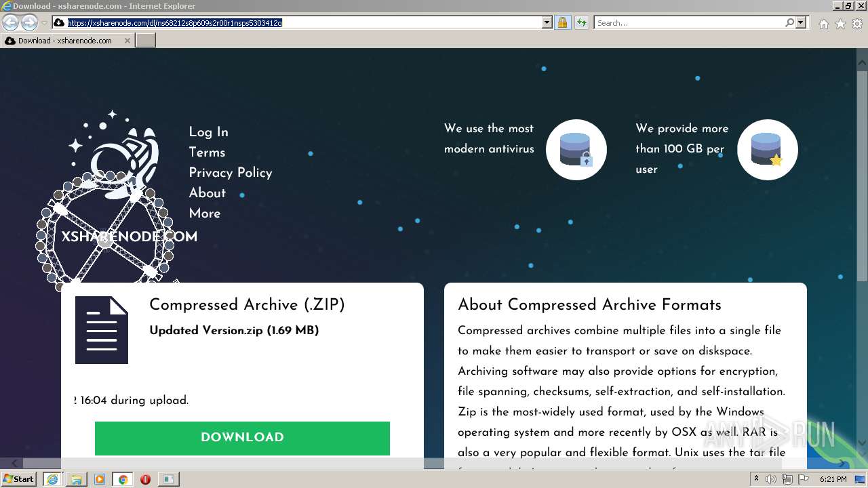Click the 'About Compressed Archive Formats' heading
The image size is (868, 488).
coord(589,305)
